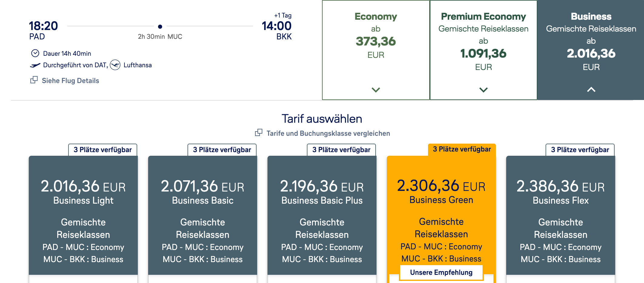This screenshot has height=283, width=644.
Task: Choose the Business Basic Plus fare card
Action: click(x=322, y=215)
